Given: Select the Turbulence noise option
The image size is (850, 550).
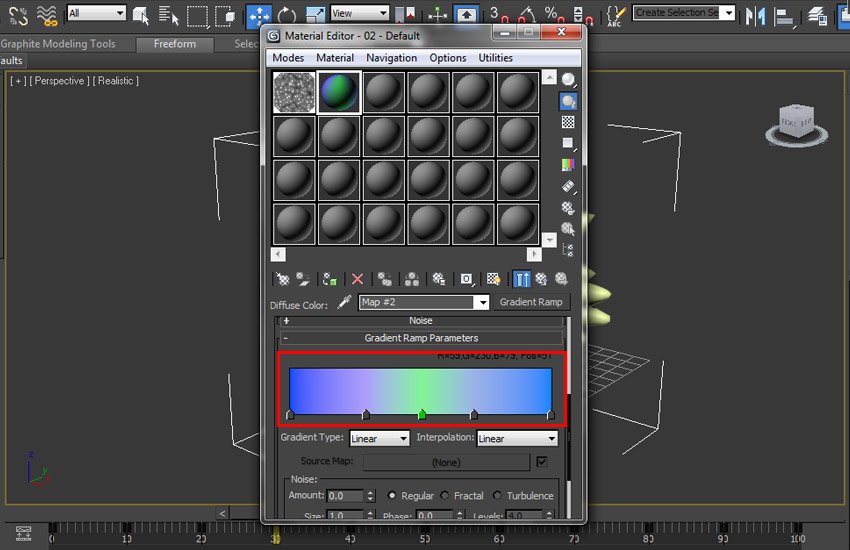Looking at the screenshot, I should coord(498,496).
